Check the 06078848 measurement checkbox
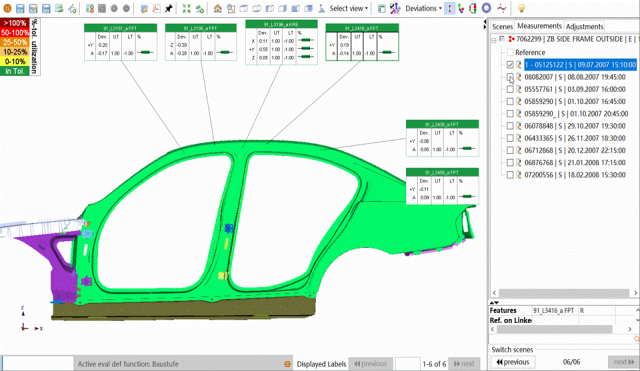This screenshot has height=371, width=640. 510,126
